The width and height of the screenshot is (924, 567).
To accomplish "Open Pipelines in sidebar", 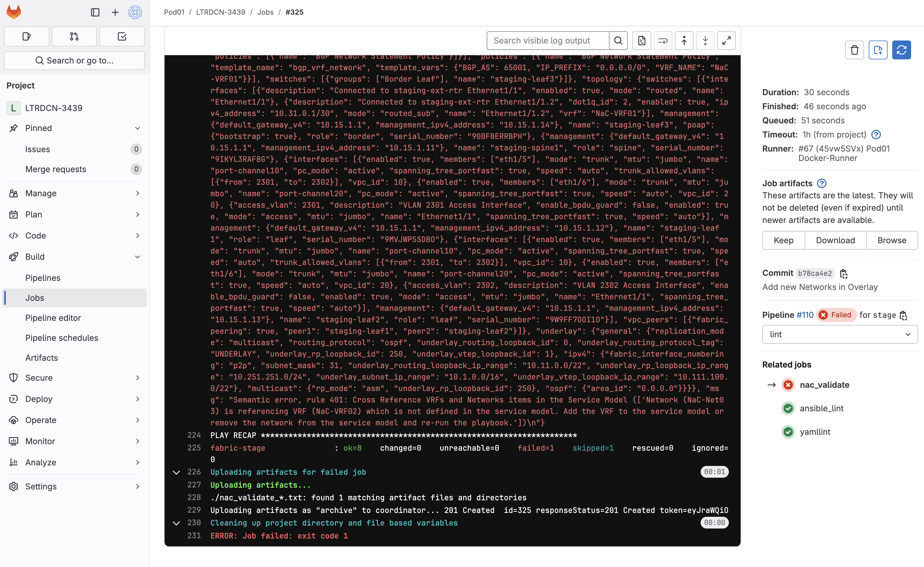I will pyautogui.click(x=74, y=278).
